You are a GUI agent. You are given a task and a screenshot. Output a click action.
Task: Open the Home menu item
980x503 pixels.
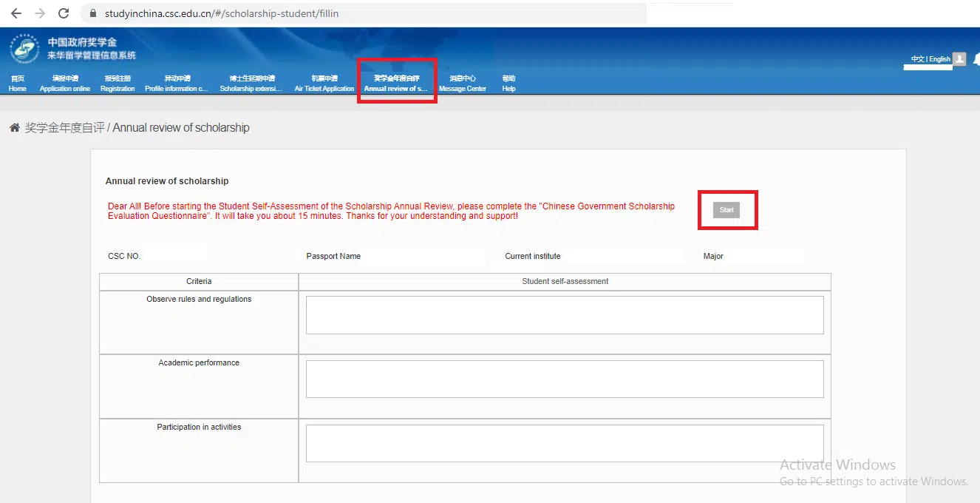point(17,84)
